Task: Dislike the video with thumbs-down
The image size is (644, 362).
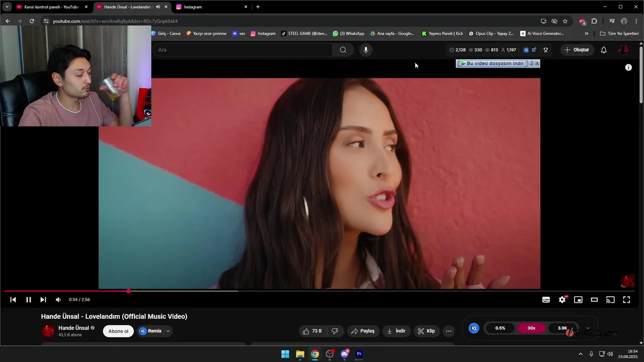Action: click(335, 331)
